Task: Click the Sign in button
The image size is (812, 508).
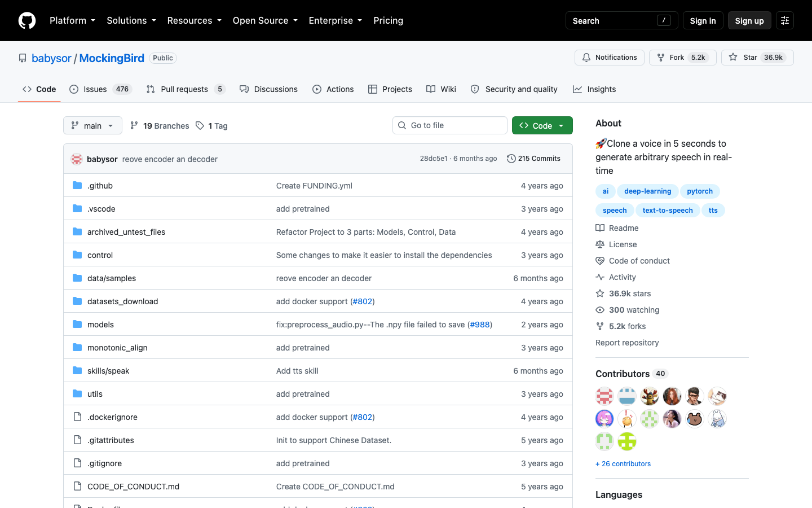Action: [703, 20]
